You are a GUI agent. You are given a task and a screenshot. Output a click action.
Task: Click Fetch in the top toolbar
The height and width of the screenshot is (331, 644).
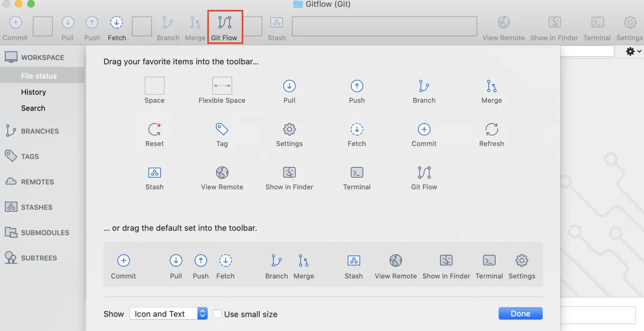[x=117, y=28]
